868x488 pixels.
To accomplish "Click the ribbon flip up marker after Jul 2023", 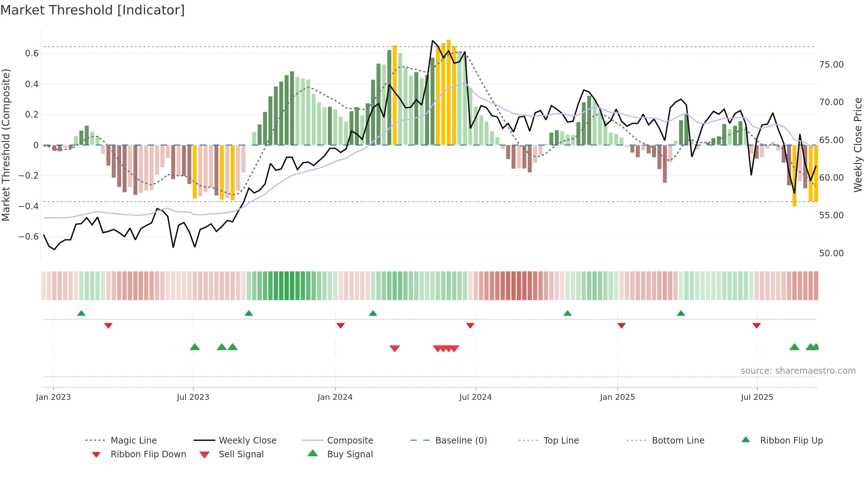I will pyautogui.click(x=249, y=313).
